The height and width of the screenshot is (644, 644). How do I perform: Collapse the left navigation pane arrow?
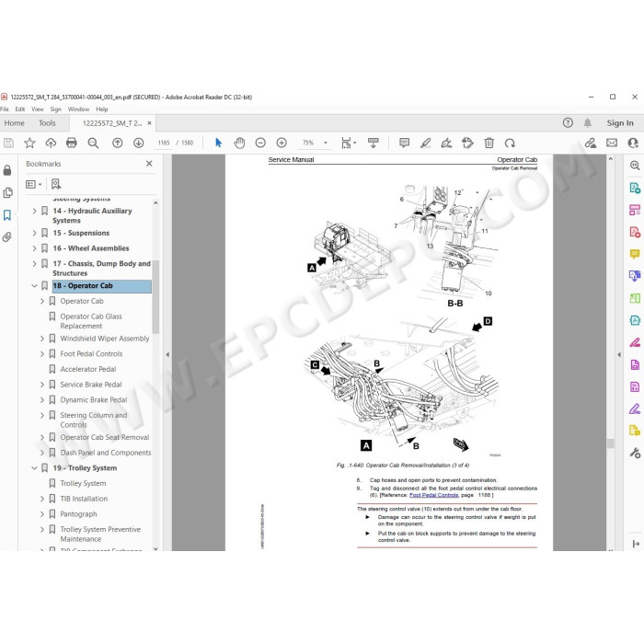click(x=167, y=354)
